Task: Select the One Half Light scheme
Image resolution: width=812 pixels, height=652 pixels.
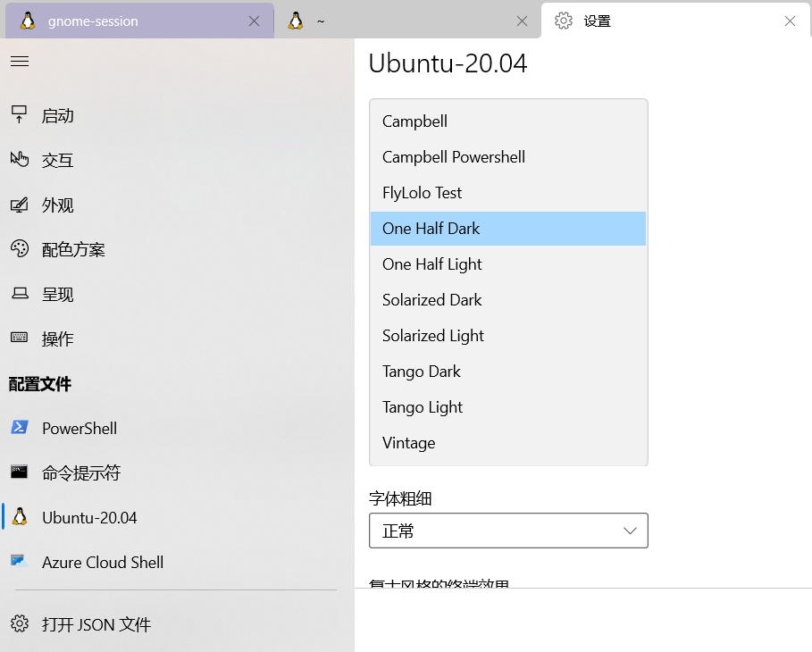Action: pyautogui.click(x=431, y=263)
